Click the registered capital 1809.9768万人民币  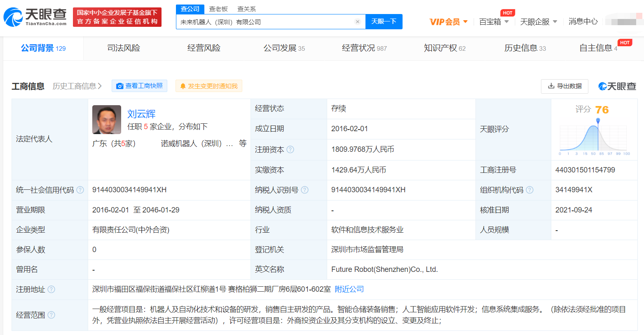pyautogui.click(x=363, y=149)
